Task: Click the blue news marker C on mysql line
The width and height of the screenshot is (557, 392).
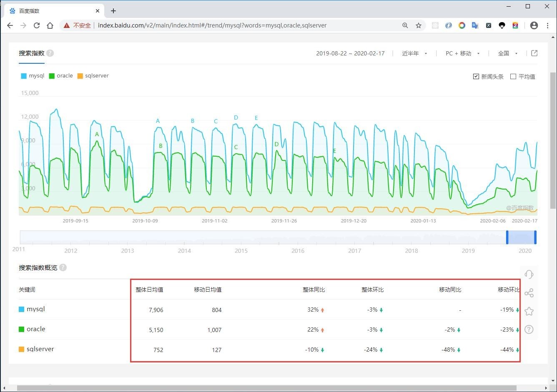Action: pos(216,122)
